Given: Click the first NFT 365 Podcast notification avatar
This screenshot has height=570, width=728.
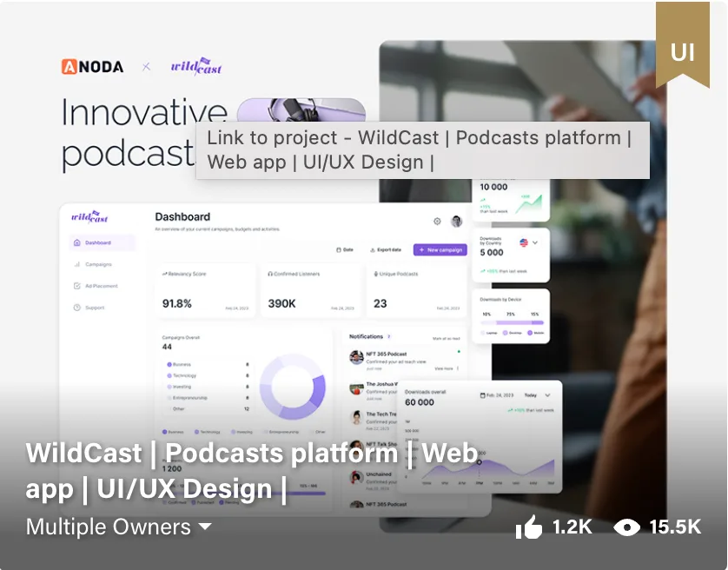Looking at the screenshot, I should [x=356, y=357].
